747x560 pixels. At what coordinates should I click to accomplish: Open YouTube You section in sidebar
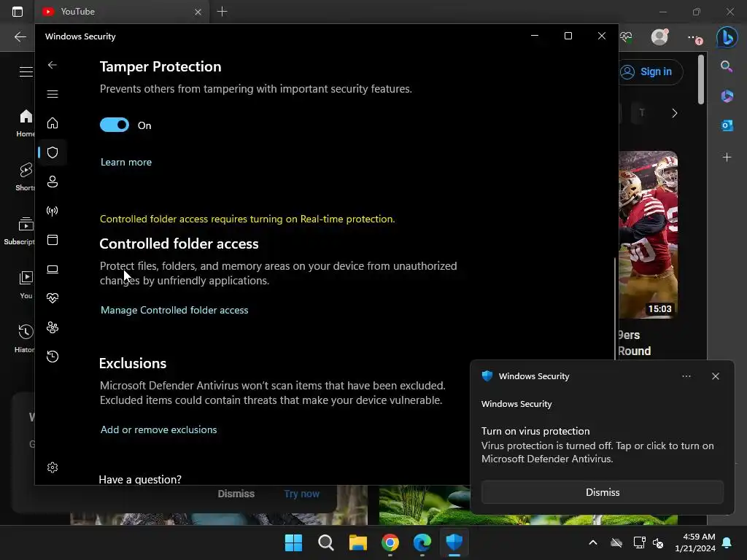26,285
